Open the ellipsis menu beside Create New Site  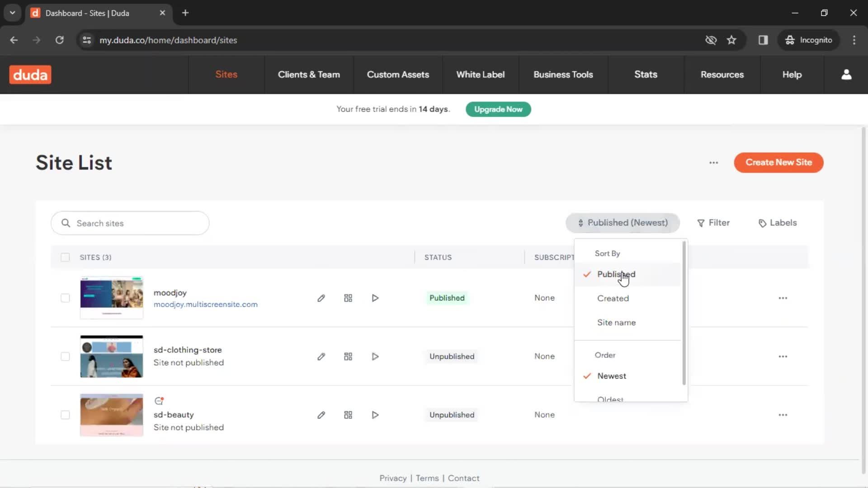[713, 163]
